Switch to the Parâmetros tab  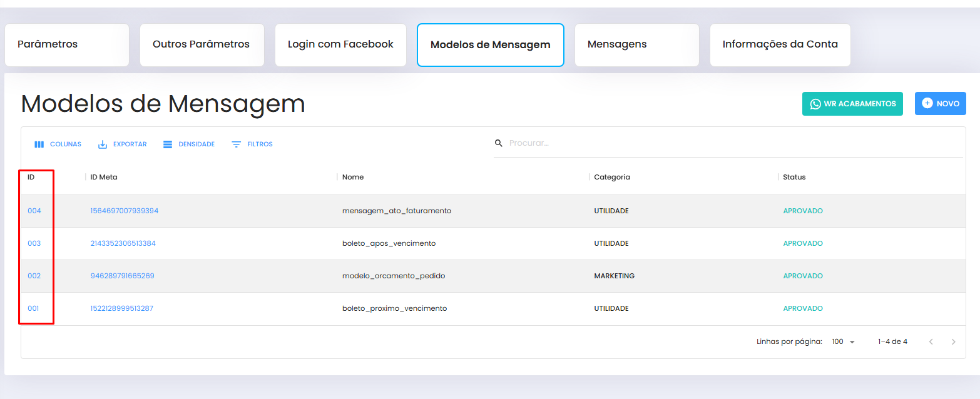coord(67,44)
